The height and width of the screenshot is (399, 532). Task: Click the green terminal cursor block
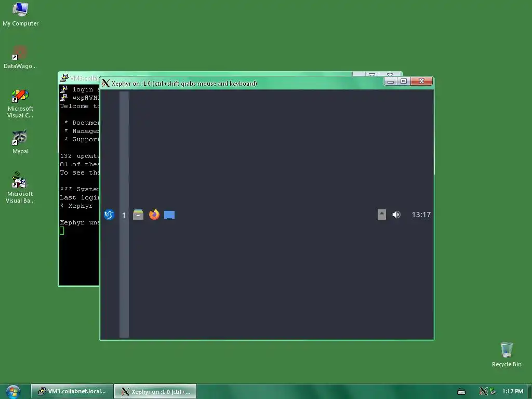pos(62,231)
